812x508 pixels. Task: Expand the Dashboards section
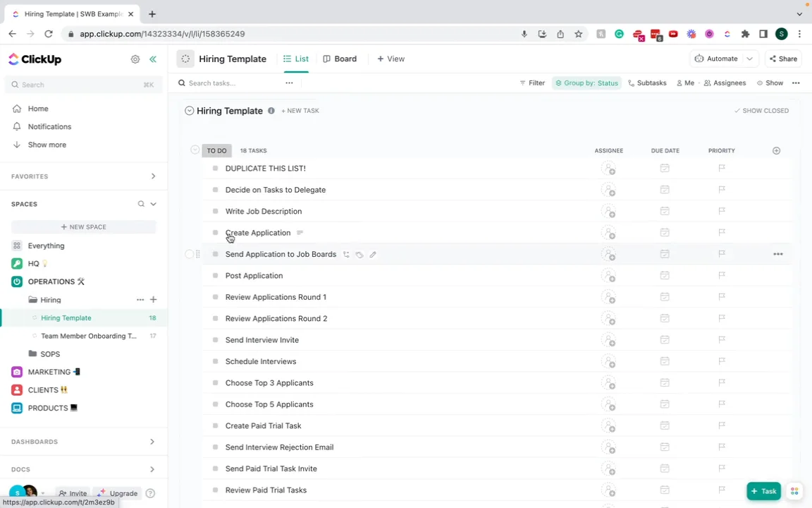pos(152,442)
